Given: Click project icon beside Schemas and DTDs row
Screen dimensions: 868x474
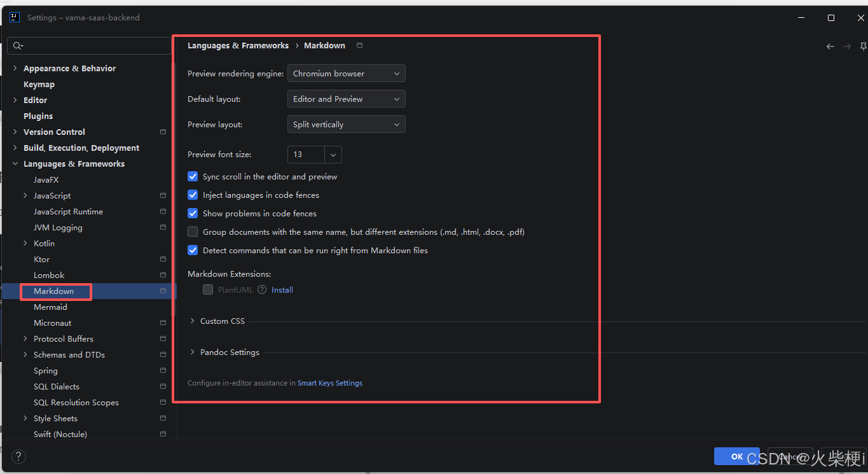Looking at the screenshot, I should pos(163,354).
